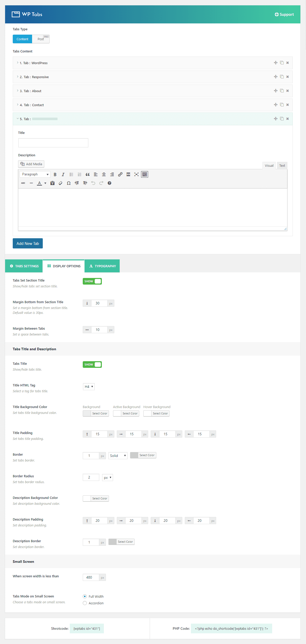The width and height of the screenshot is (306, 644).
Task: Enter fullscreen editor mode
Action: point(136,174)
